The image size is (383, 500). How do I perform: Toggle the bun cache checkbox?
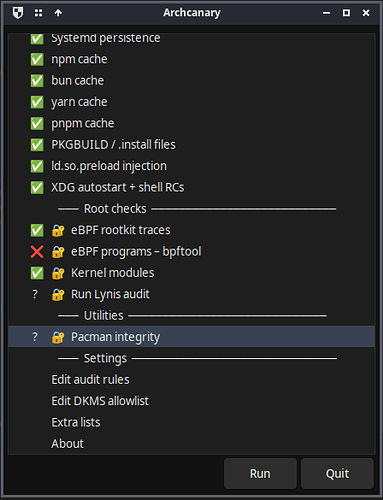click(x=37, y=81)
